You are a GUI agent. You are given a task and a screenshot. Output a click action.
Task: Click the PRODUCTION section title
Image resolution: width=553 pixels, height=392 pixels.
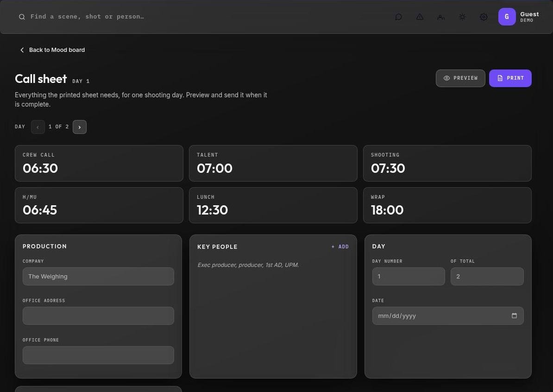coord(44,247)
